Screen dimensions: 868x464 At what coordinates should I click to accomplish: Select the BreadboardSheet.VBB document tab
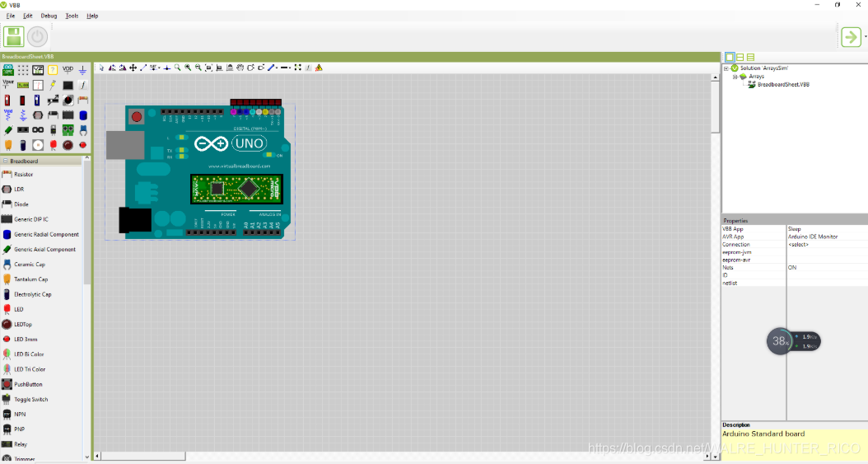point(28,57)
